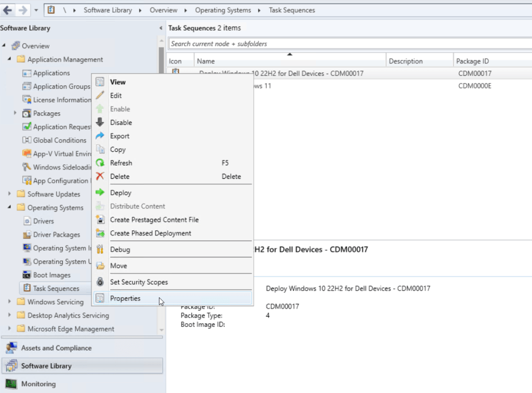Select Driver Packages in the tree

pos(56,235)
